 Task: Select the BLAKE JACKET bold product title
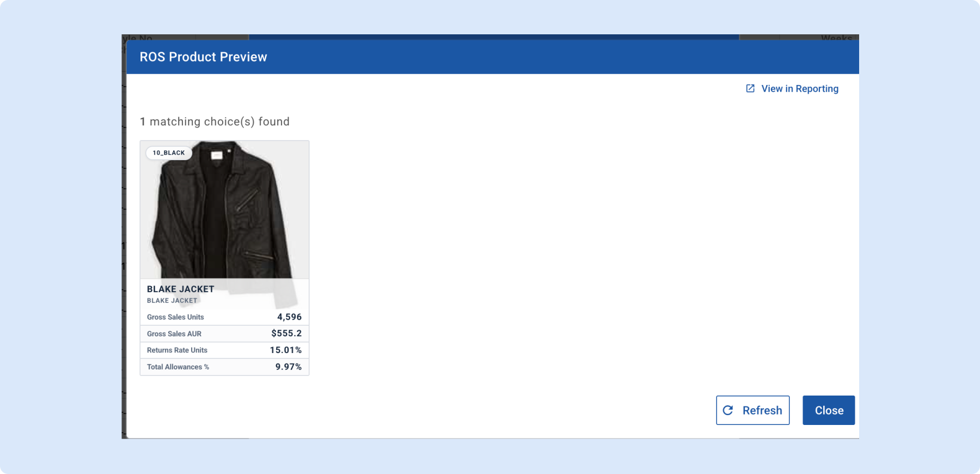181,289
